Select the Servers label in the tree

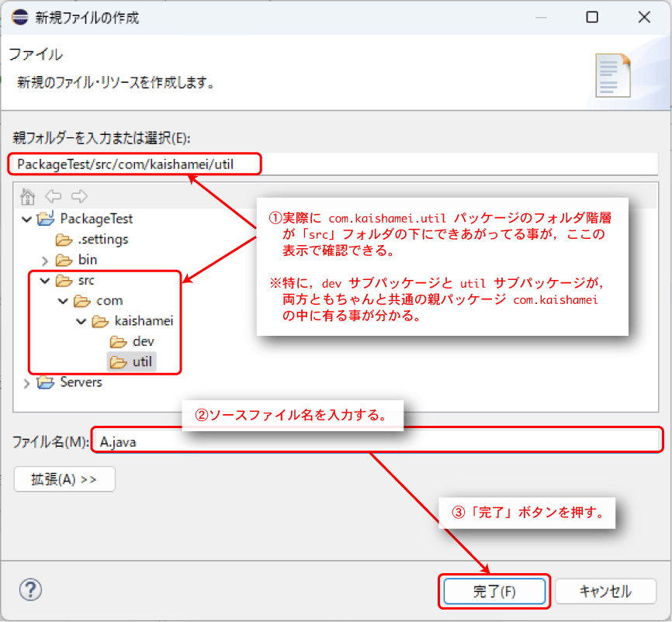click(81, 382)
